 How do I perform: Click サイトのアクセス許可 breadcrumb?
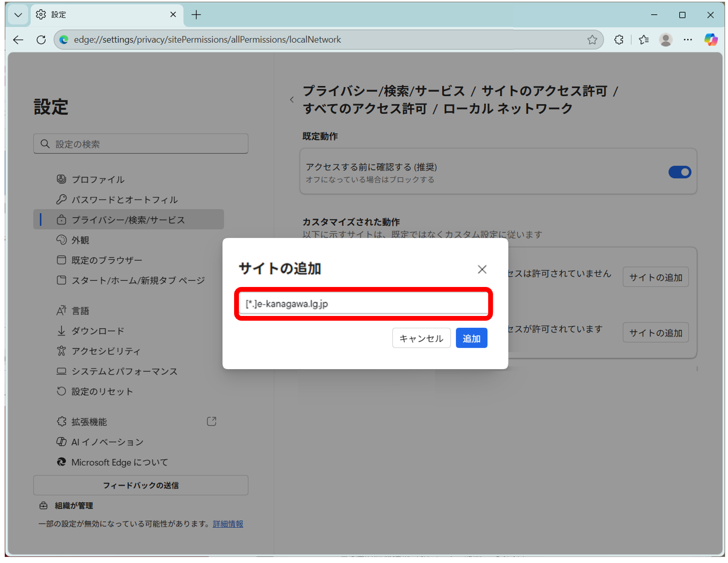coord(544,91)
